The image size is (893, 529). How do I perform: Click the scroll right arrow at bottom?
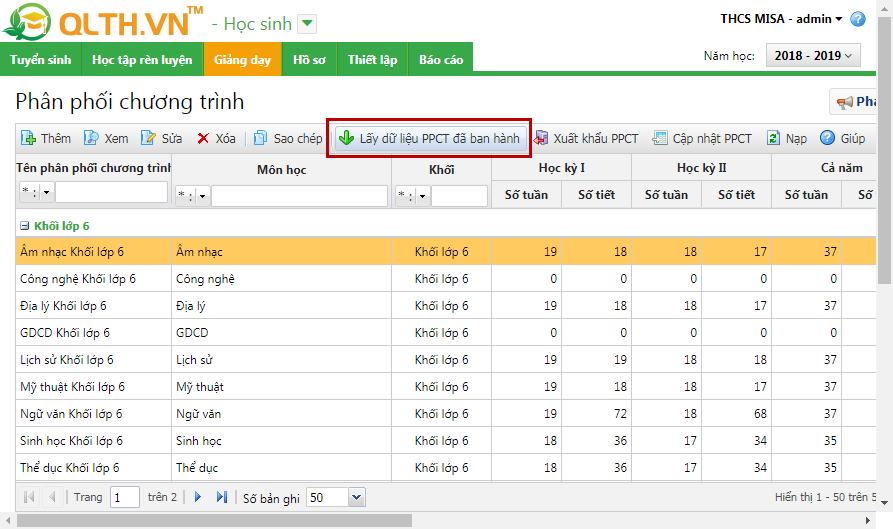(868, 520)
